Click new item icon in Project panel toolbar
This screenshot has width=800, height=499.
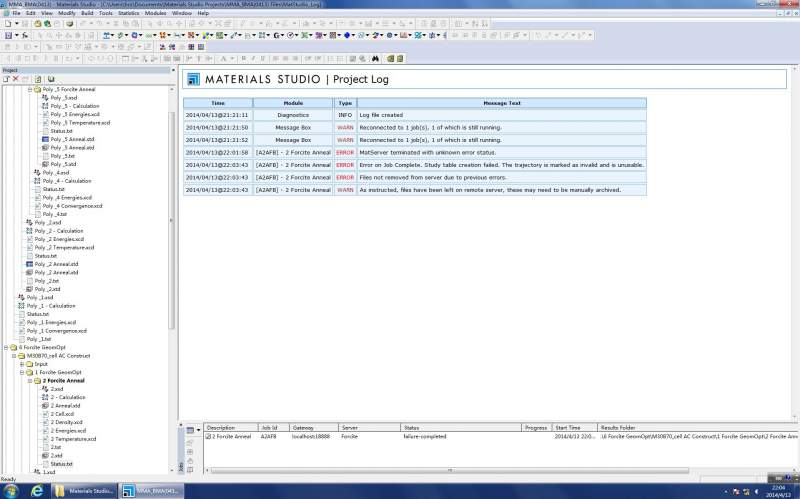[6, 79]
